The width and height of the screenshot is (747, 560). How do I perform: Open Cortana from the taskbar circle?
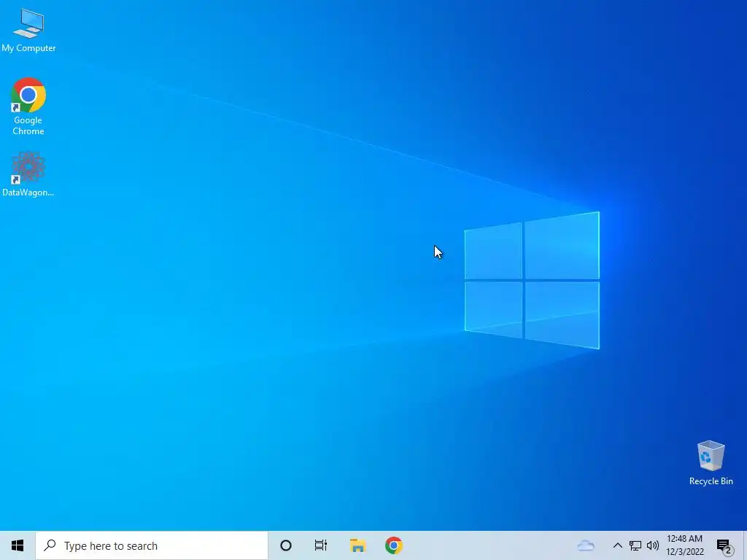[x=286, y=545]
